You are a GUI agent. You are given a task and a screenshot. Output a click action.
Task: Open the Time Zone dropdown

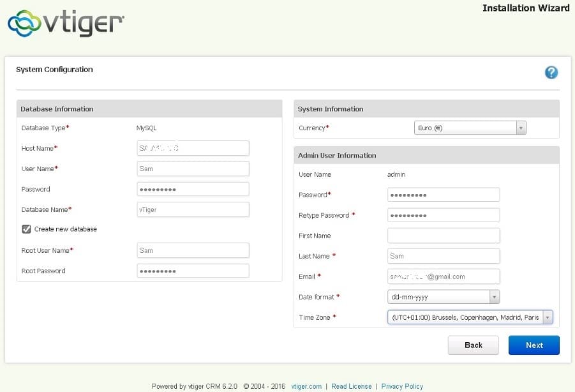click(469, 317)
